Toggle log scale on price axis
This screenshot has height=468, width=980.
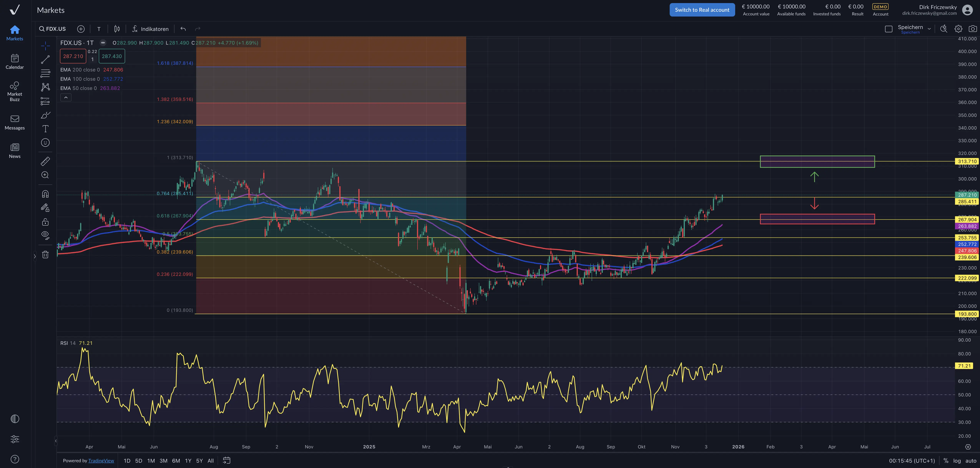[x=957, y=461]
